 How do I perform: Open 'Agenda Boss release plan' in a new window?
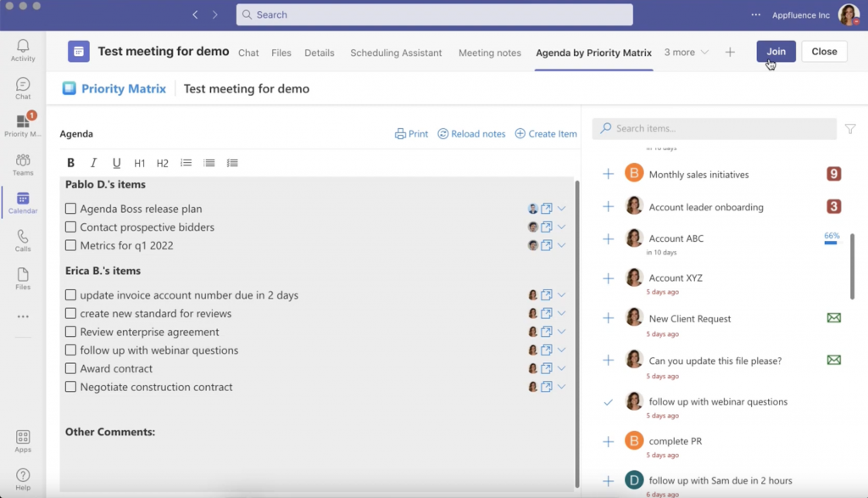546,208
